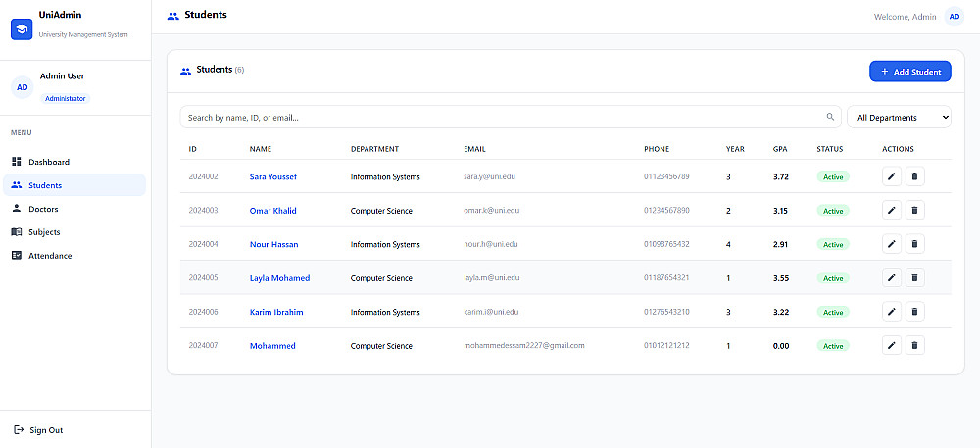The height and width of the screenshot is (448, 980).
Task: Delete Omar Khalid using the trash icon
Action: pyautogui.click(x=914, y=211)
